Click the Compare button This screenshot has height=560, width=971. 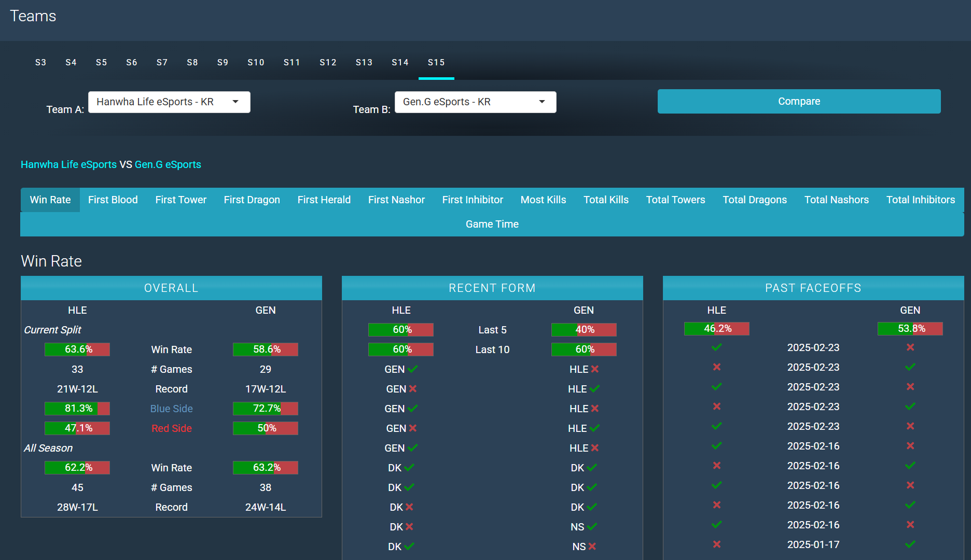click(x=799, y=101)
